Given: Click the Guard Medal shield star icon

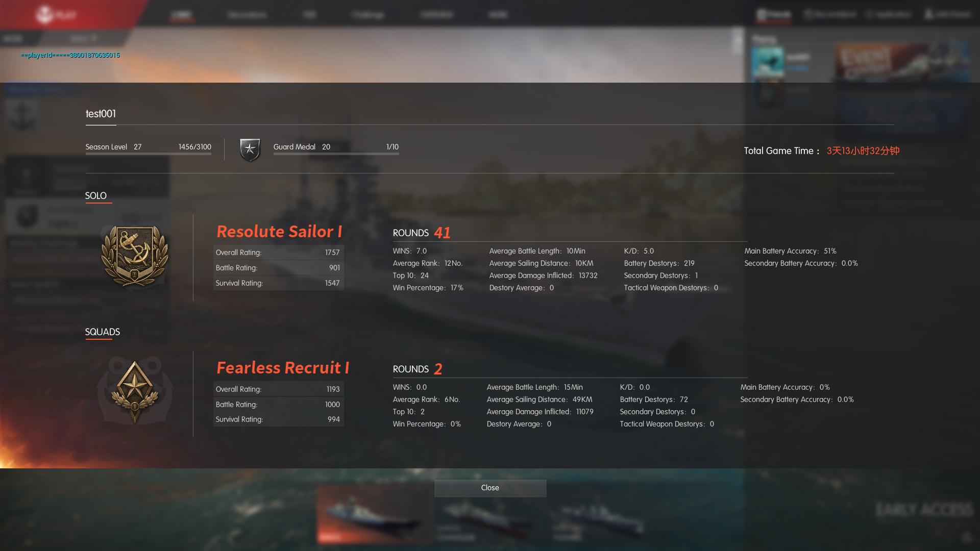Looking at the screenshot, I should click(x=250, y=150).
